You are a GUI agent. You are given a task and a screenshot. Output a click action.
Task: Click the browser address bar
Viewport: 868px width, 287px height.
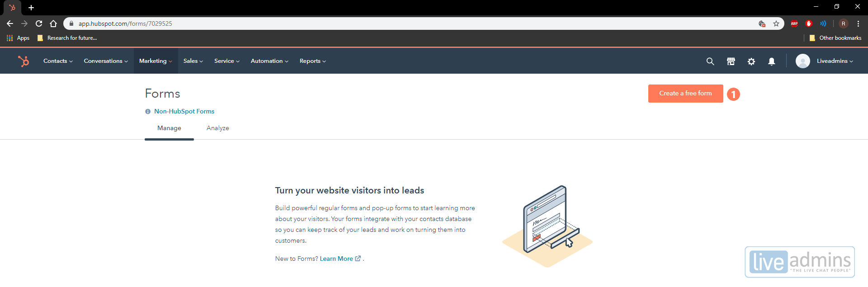[407, 24]
